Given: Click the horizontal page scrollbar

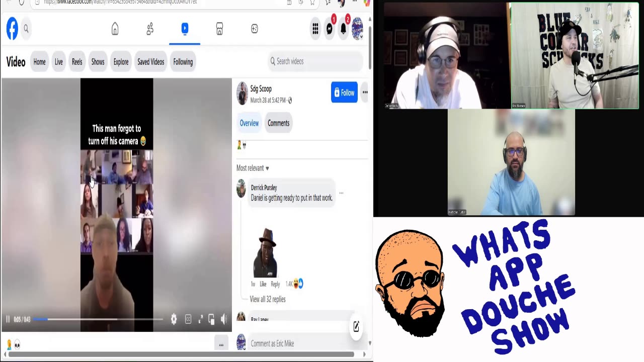Looking at the screenshot, I should (x=181, y=354).
